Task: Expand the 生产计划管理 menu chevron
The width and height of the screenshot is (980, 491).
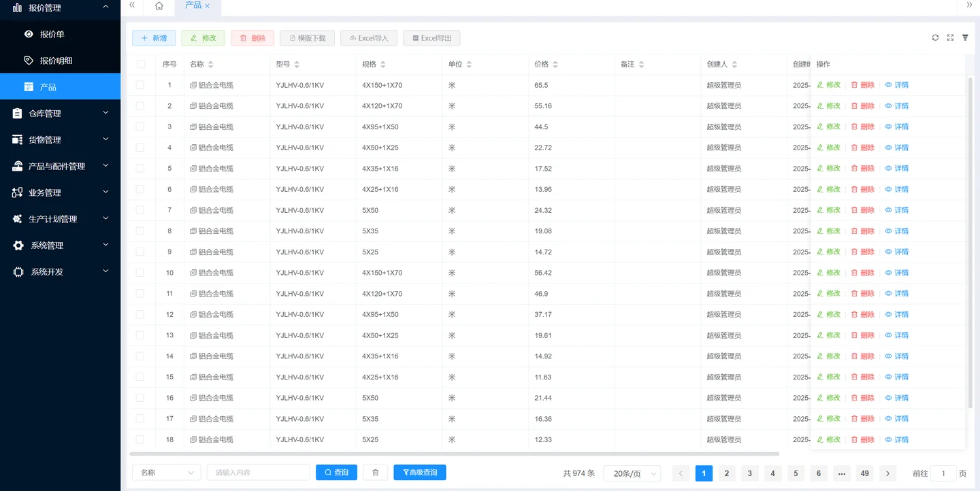Action: (105, 218)
